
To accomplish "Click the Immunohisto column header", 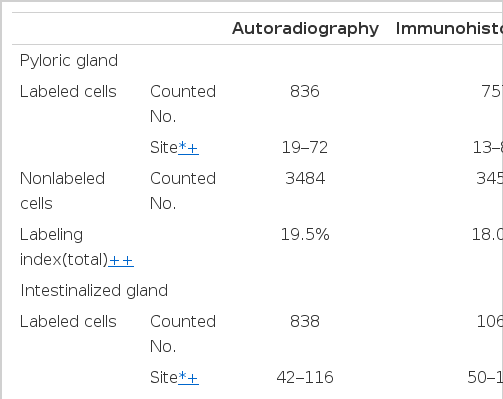I will pos(449,29).
